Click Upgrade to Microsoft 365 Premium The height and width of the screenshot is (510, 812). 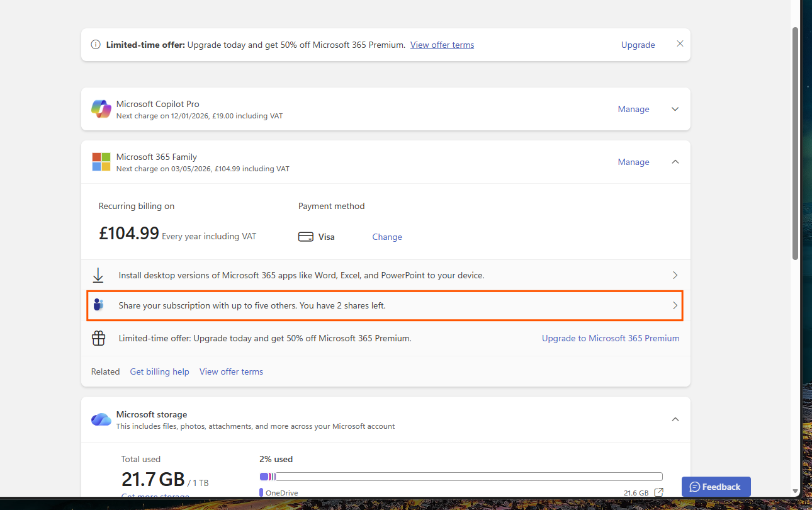[x=610, y=338]
